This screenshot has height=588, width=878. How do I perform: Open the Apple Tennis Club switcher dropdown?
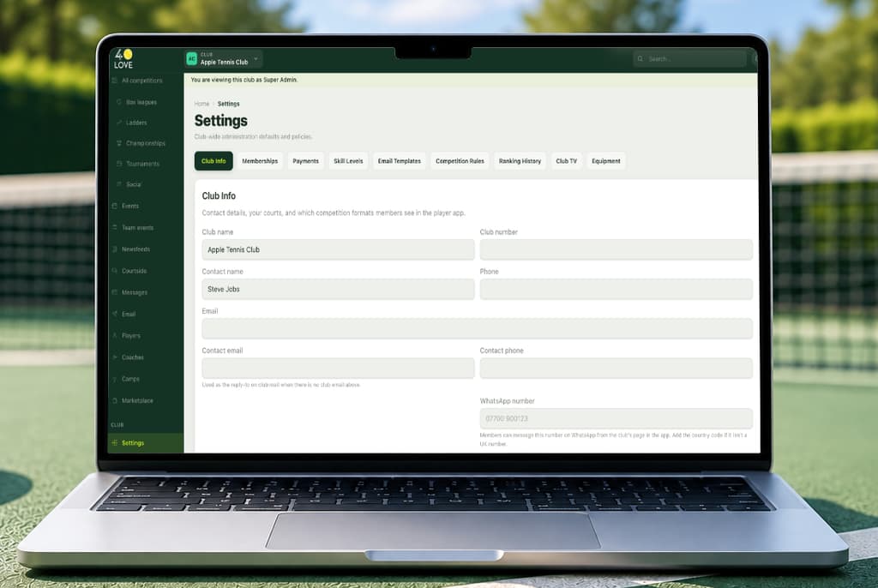point(224,59)
